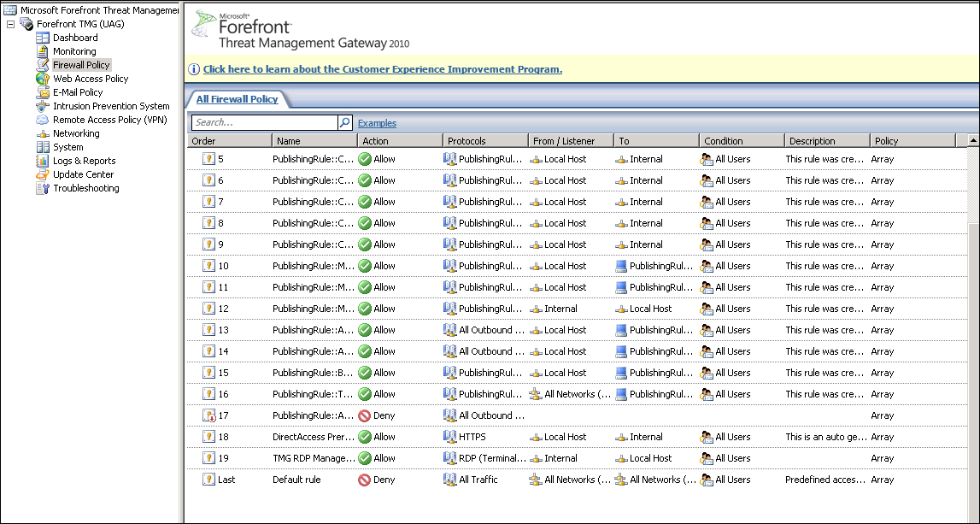Click the RDP protocol icon in rule 19

pos(450,458)
